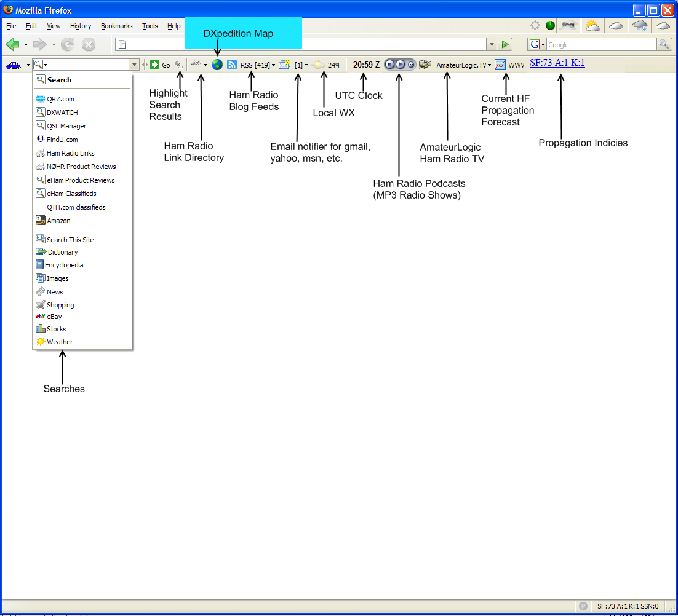678x616 pixels.
Task: Click the WWV propagation forecast label
Action: [x=516, y=65]
